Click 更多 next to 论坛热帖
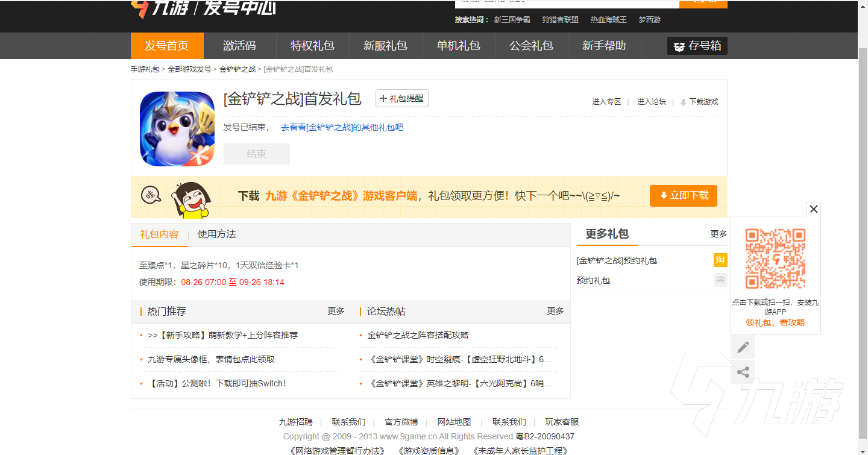The height and width of the screenshot is (455, 868). (x=556, y=311)
